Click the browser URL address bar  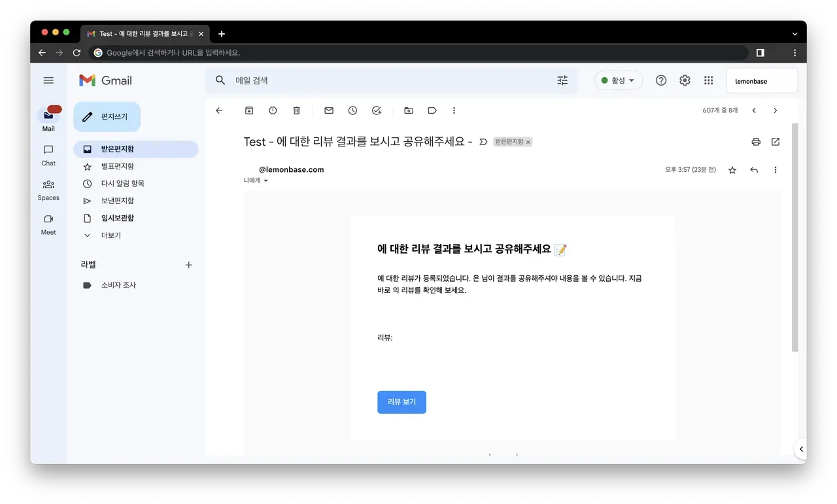tap(418, 53)
